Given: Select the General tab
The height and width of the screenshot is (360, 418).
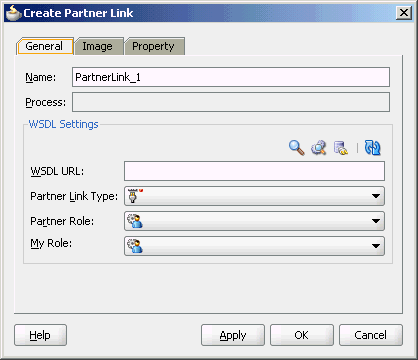Looking at the screenshot, I should point(45,46).
